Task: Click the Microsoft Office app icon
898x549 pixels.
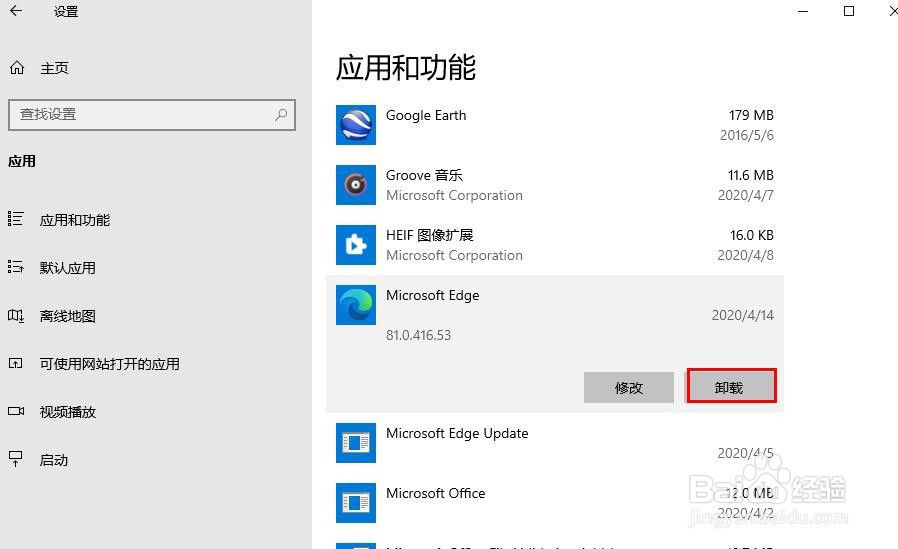Action: (x=356, y=503)
